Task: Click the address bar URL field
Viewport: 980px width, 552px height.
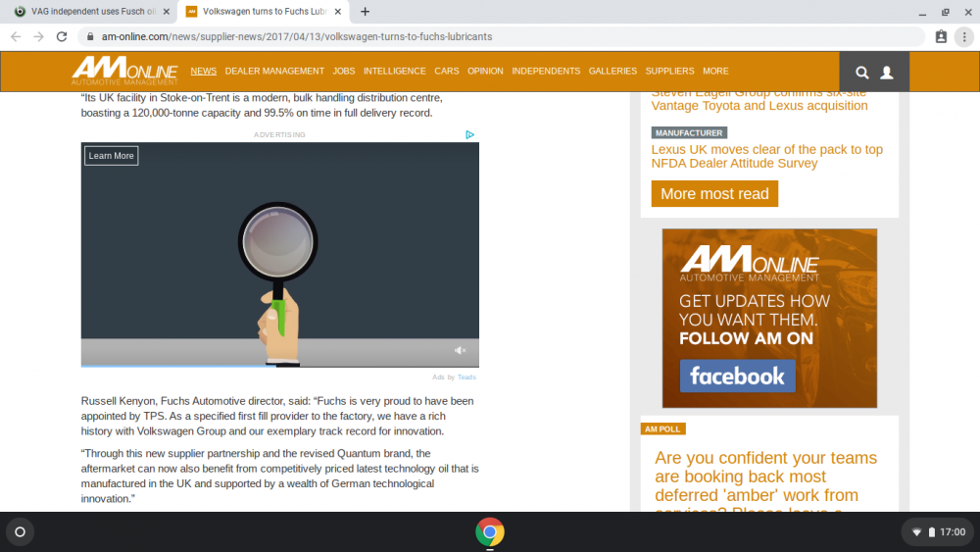Action: coord(500,37)
